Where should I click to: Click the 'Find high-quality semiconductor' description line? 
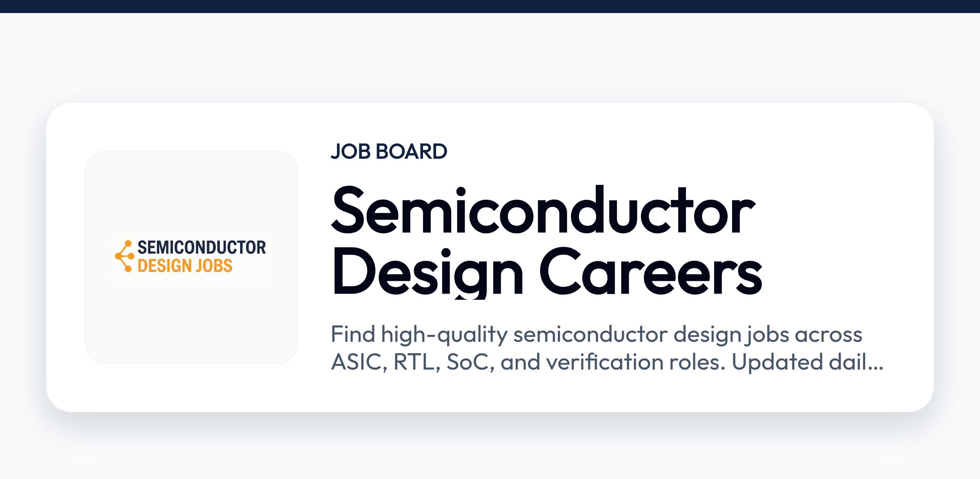tap(499, 334)
